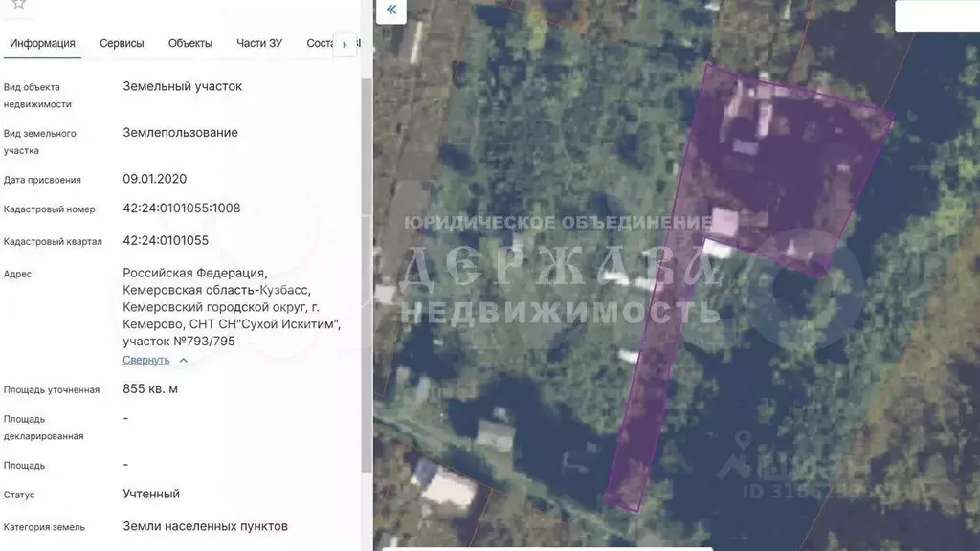Click the value Земли населенных пунктов
The height and width of the screenshot is (551, 980).
point(205,526)
